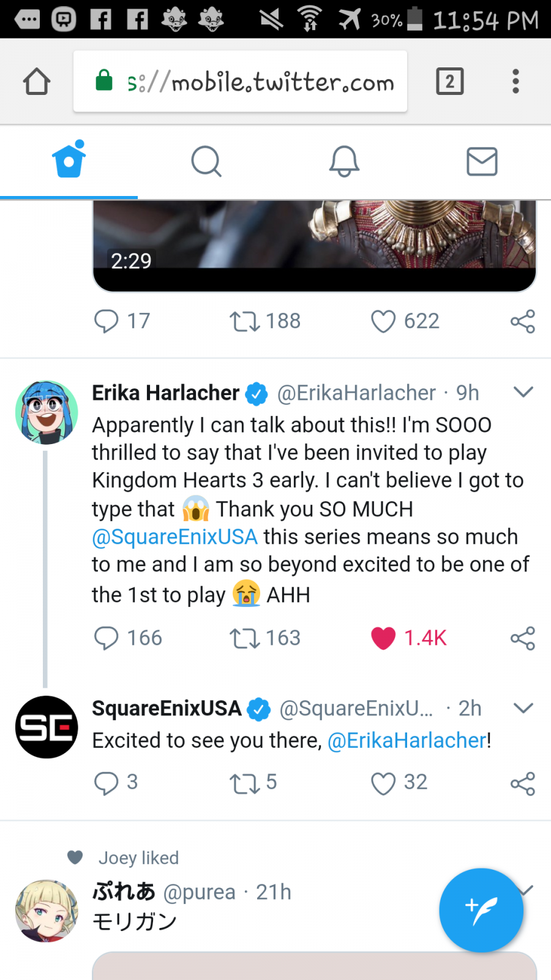Expand options chevron on SquareEnixUSA's tweet
551x980 pixels.
[523, 708]
